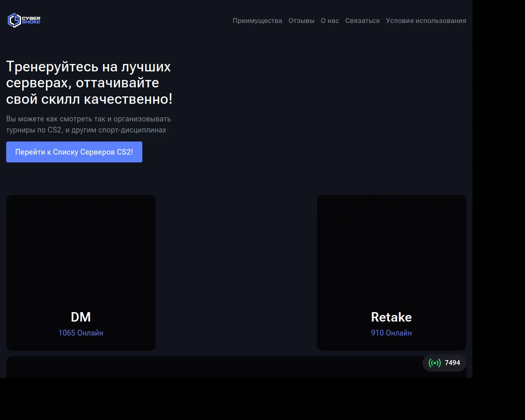Select Связаться in the navigation
Screen dimensions: 525x420
point(363,21)
